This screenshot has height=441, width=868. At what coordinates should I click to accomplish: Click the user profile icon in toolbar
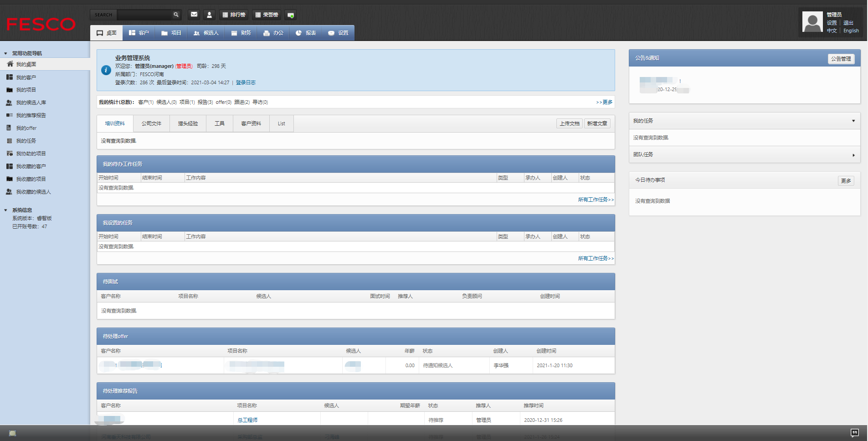[209, 15]
